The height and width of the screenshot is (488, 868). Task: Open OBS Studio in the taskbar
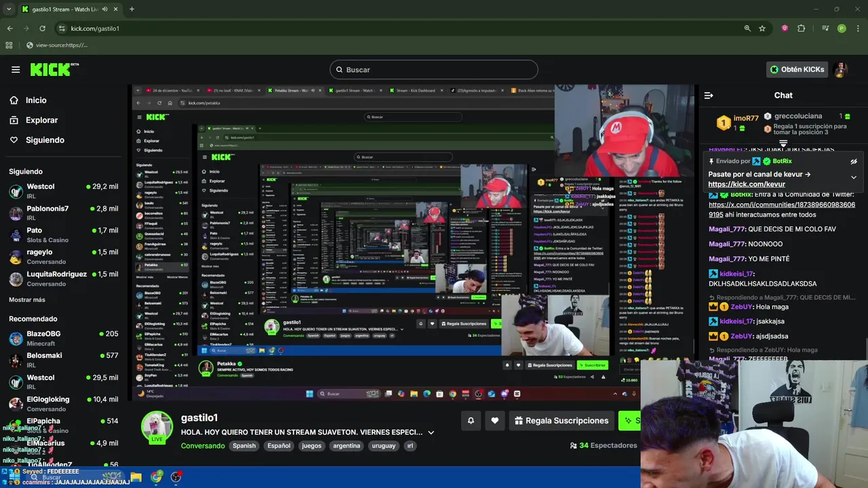click(x=176, y=477)
